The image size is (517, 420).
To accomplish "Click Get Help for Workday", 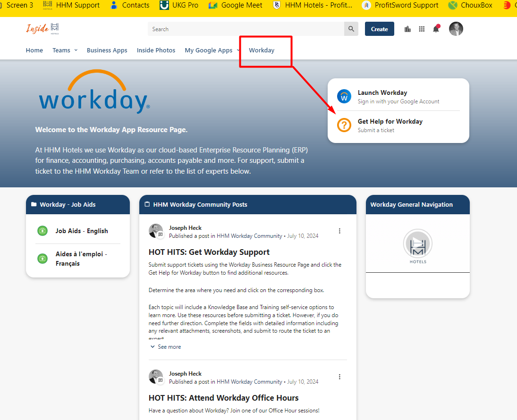I will tap(390, 121).
